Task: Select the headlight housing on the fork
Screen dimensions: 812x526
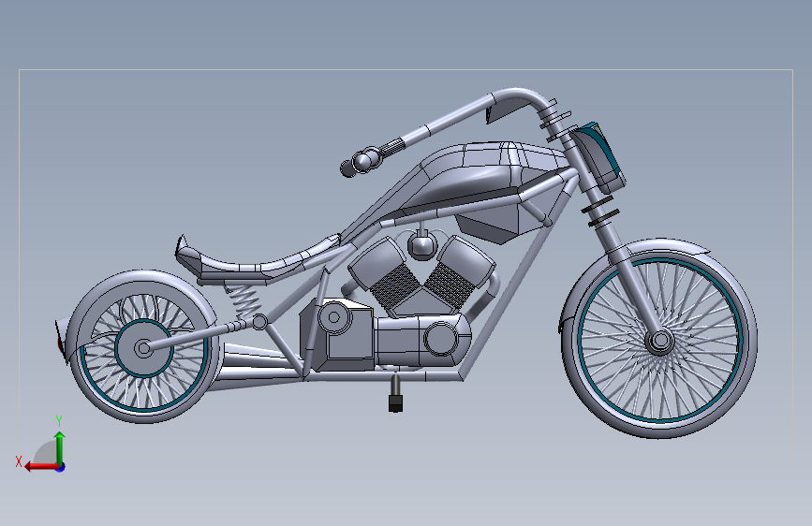Action: pos(599,157)
